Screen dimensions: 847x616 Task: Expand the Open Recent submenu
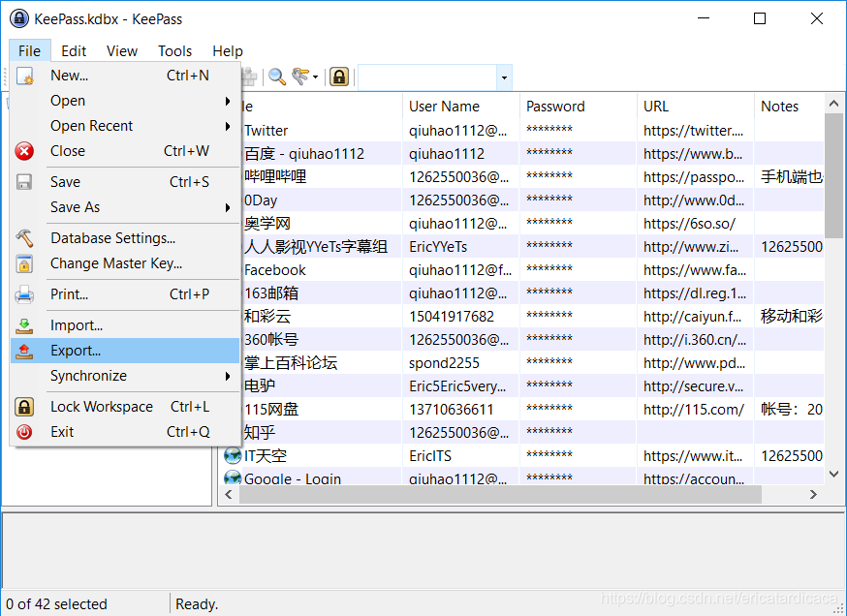(228, 126)
